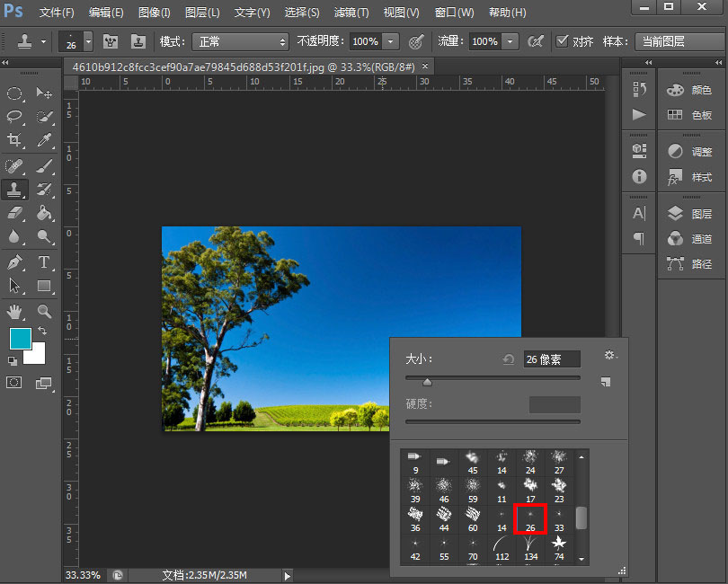
Task: Select the Clone Stamp tool in toolbox
Action: (x=14, y=190)
